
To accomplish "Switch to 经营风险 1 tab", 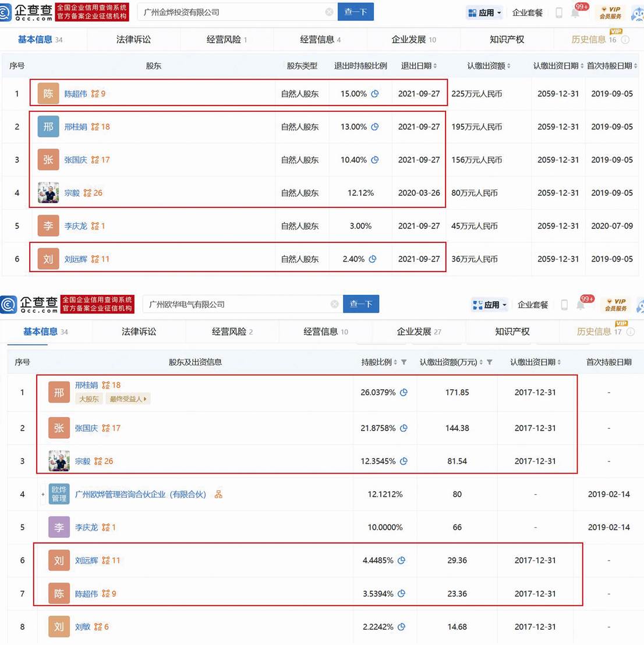I will point(227,40).
